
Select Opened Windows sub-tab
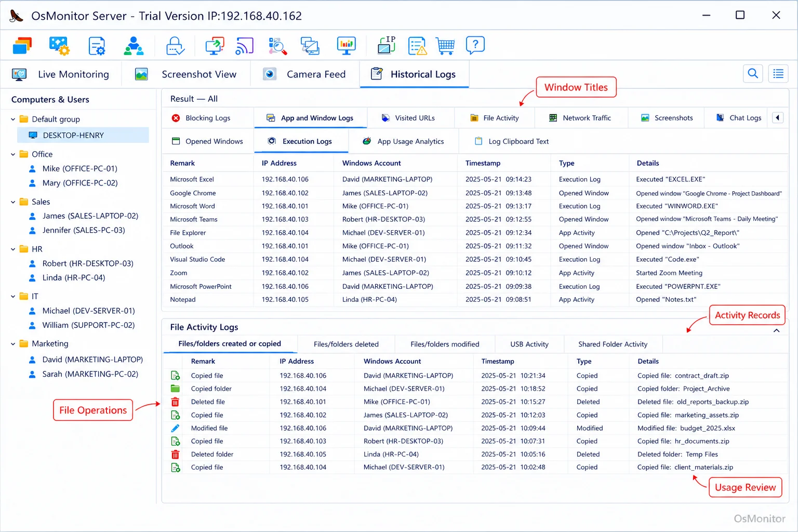click(x=207, y=141)
